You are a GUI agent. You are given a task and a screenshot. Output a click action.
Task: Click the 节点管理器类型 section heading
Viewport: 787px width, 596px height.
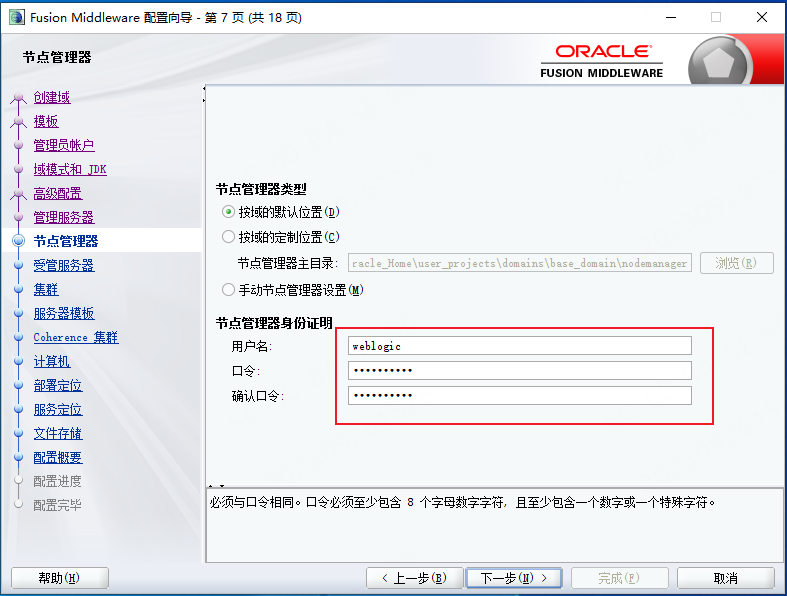coord(261,189)
